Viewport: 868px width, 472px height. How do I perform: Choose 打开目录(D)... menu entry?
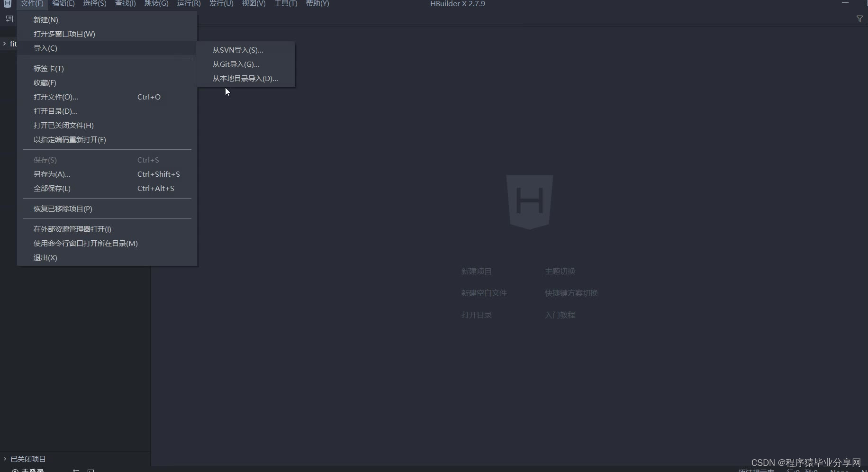(107, 111)
